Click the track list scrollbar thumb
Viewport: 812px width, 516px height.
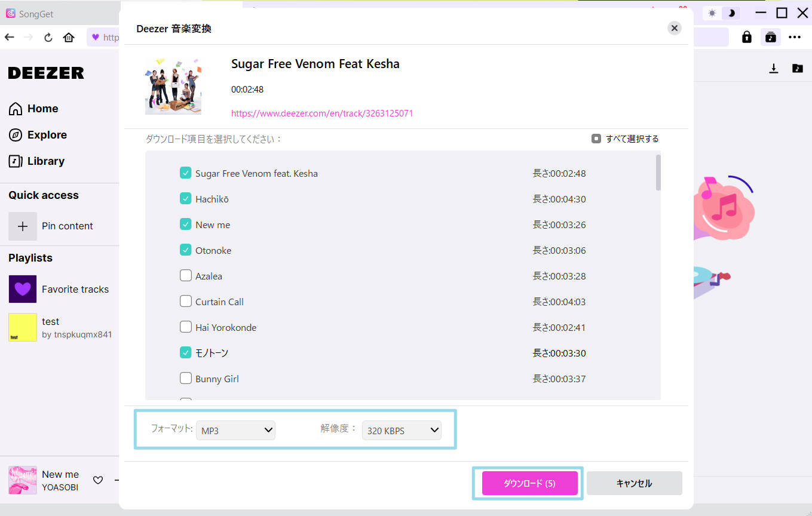coord(658,172)
